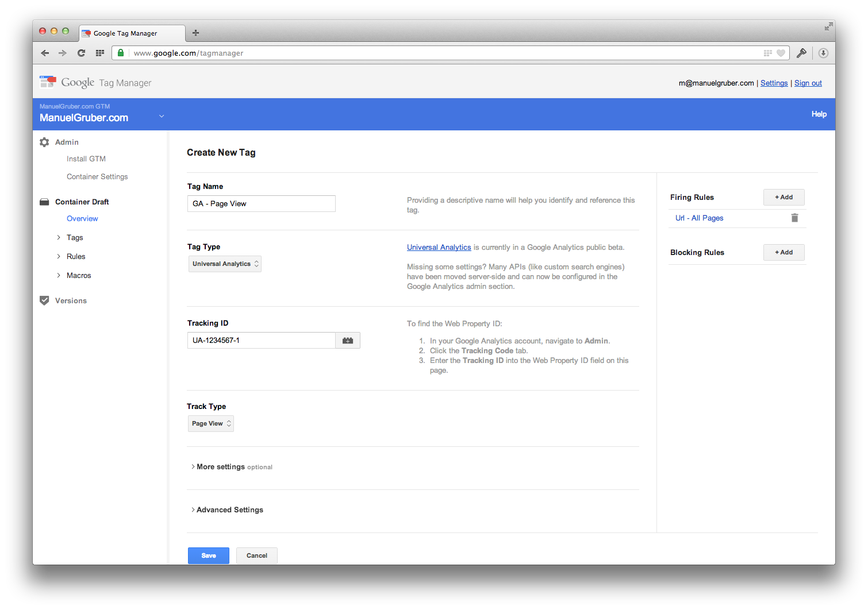The image size is (868, 610).
Task: Click the Tracking ID input field
Action: tap(262, 340)
